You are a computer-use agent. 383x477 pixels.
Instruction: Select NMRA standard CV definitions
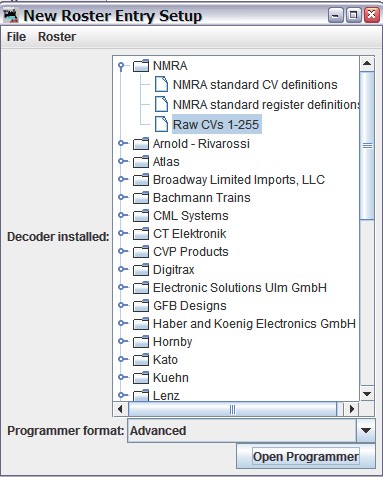pyautogui.click(x=255, y=85)
